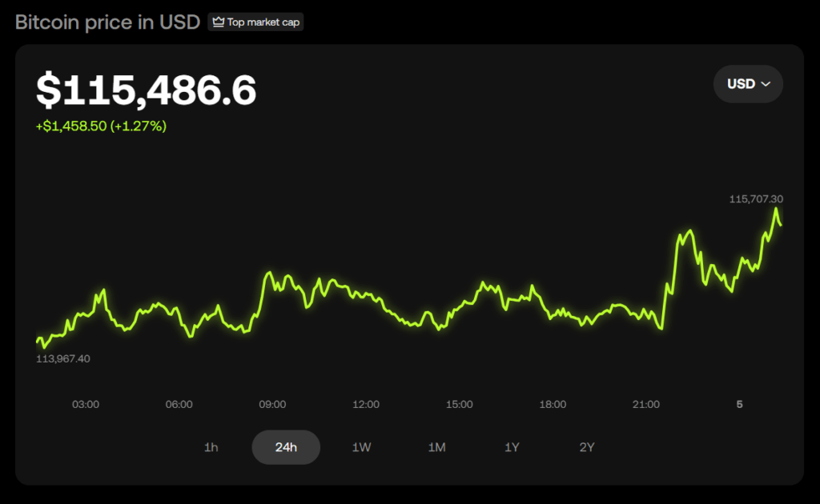Click the chart line's highest peak point

tap(776, 208)
